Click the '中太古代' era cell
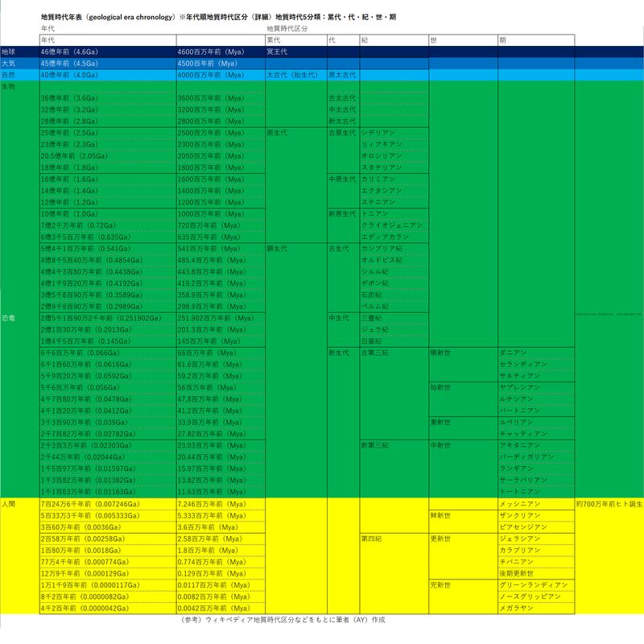This screenshot has width=644, height=644. pyautogui.click(x=343, y=109)
